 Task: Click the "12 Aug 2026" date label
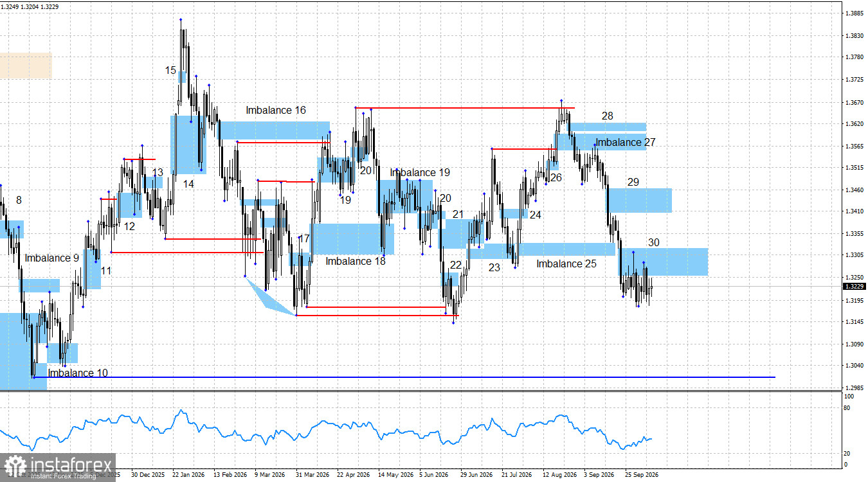pos(559,476)
